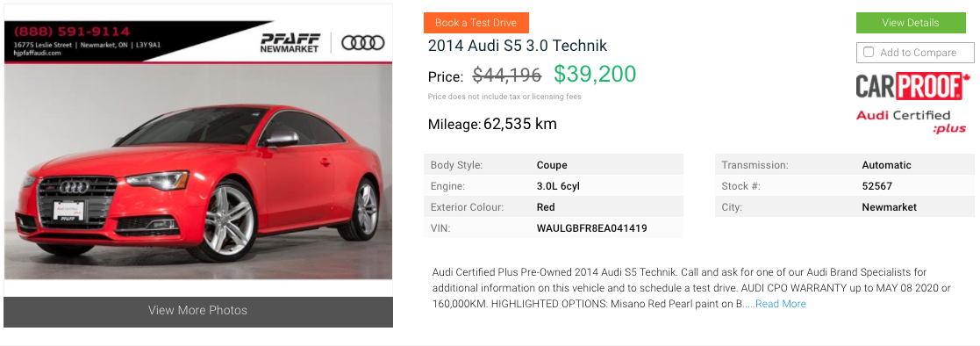Book a Test Drive

476,23
